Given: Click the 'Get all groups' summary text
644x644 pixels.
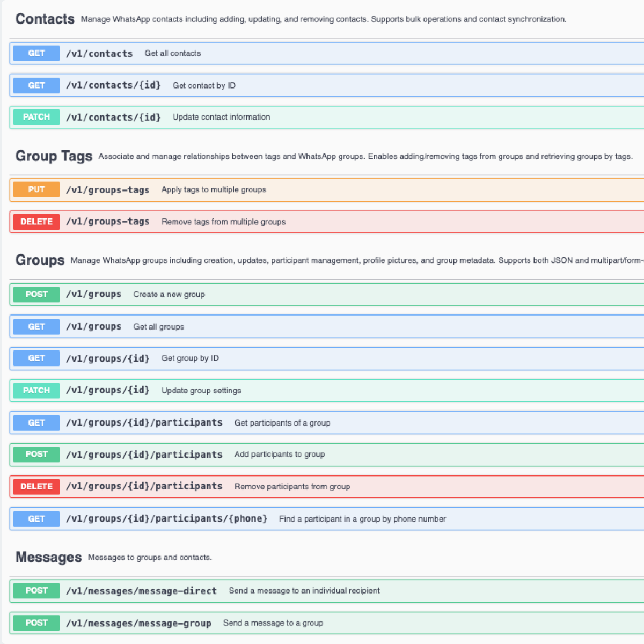Looking at the screenshot, I should [159, 326].
